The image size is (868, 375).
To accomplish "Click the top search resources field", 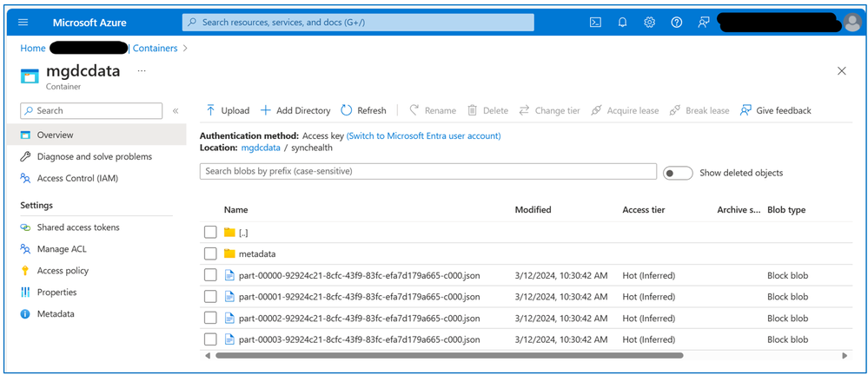I will [358, 23].
